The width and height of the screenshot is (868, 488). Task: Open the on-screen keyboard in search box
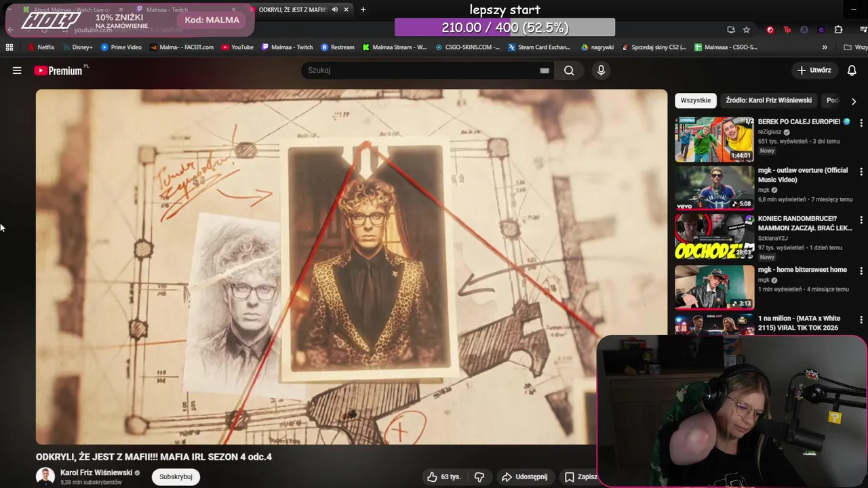tap(544, 70)
